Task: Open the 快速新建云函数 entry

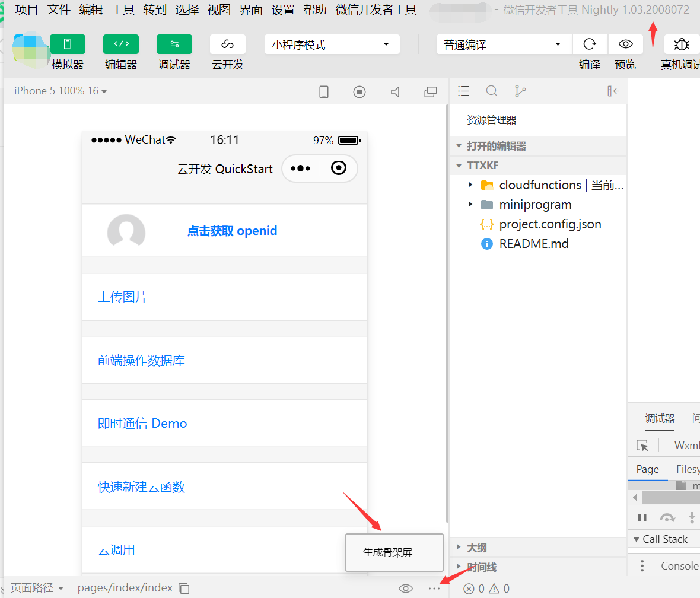Action: pos(225,486)
